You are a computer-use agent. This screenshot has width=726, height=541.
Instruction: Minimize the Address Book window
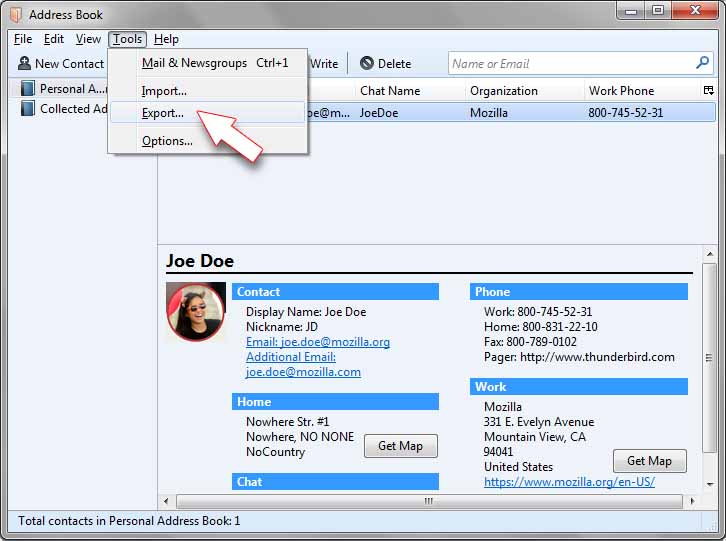tap(631, 10)
